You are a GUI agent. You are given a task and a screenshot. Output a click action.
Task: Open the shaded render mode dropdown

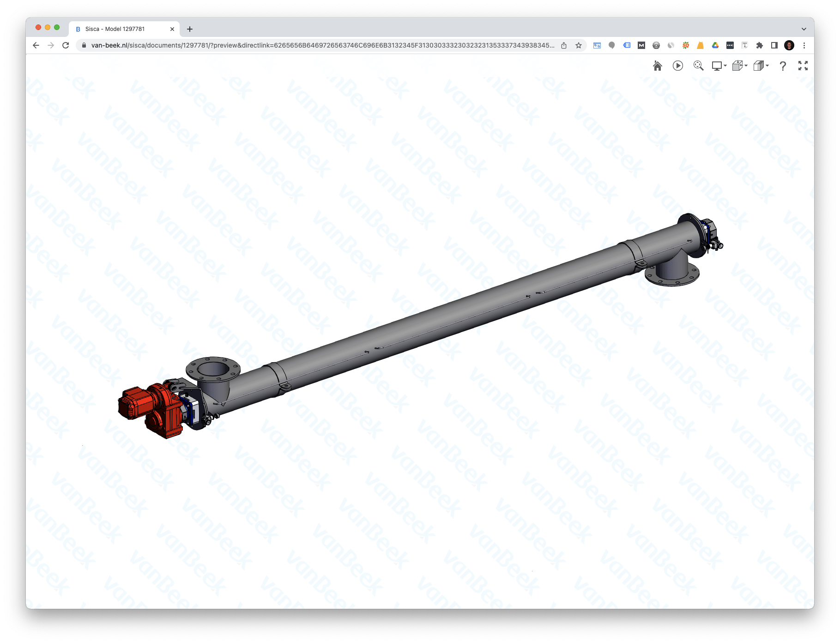(761, 66)
